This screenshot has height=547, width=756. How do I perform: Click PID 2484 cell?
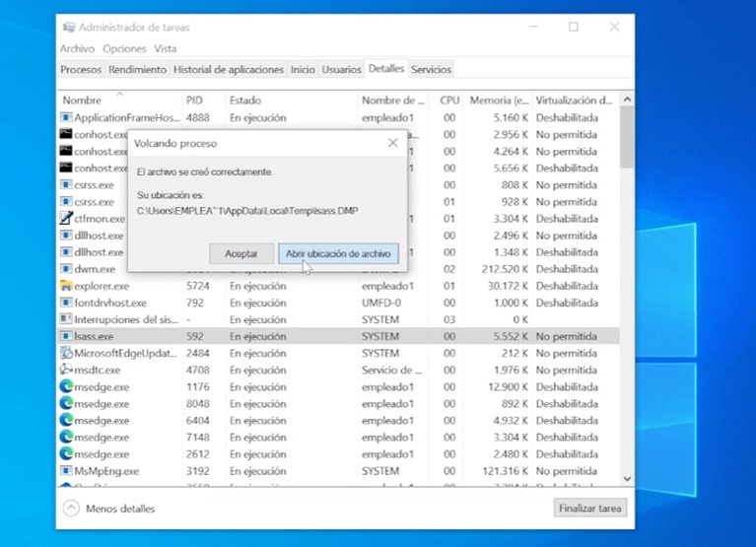198,353
